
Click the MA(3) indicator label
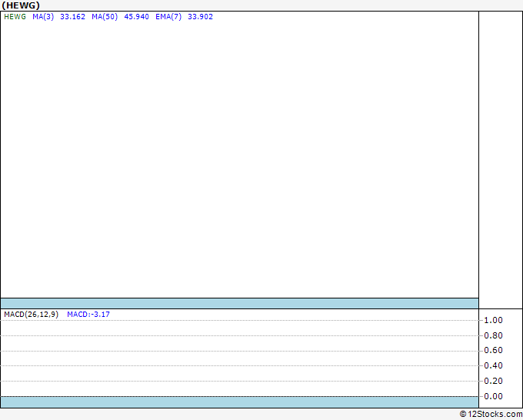[x=43, y=17]
